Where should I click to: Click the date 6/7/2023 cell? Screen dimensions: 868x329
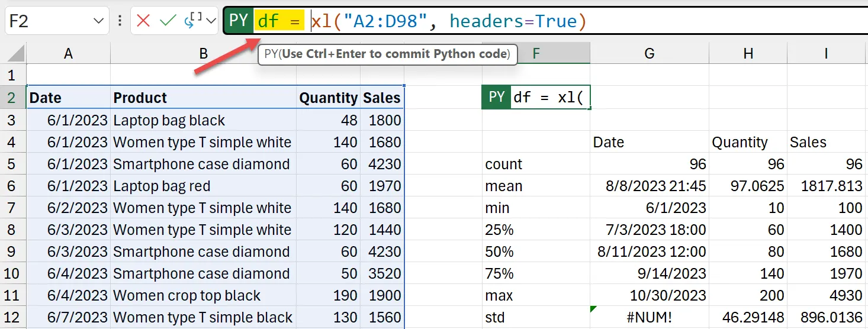(69, 317)
